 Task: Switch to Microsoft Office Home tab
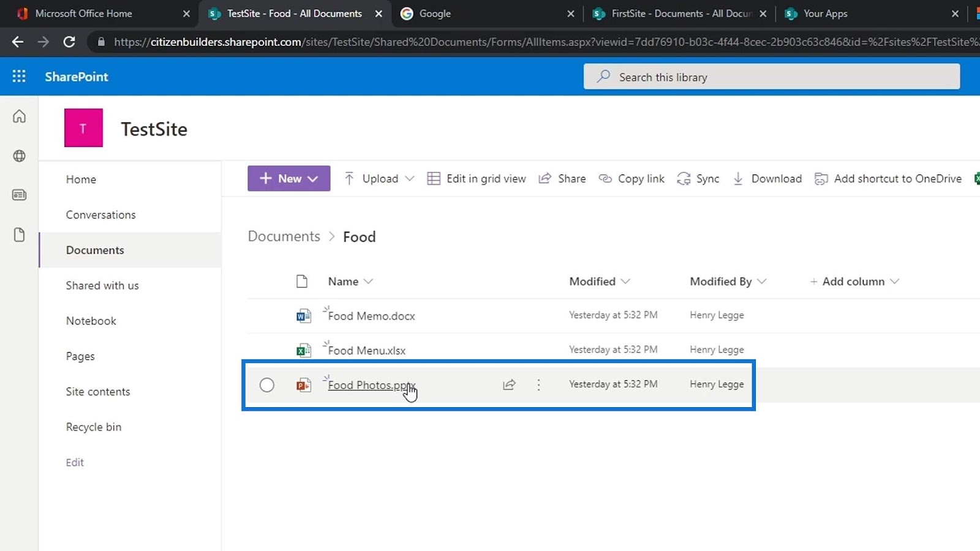(x=84, y=13)
